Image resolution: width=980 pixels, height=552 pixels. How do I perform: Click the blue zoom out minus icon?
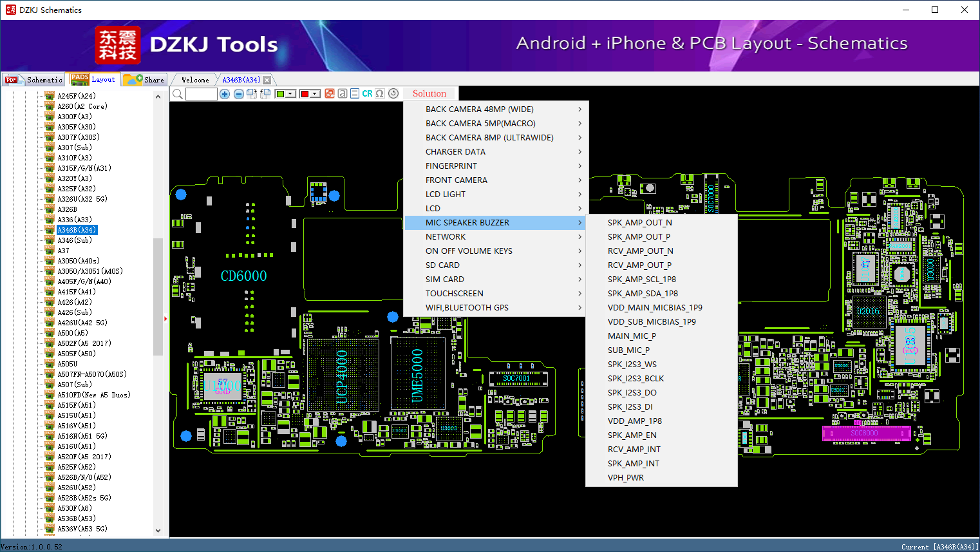point(239,94)
